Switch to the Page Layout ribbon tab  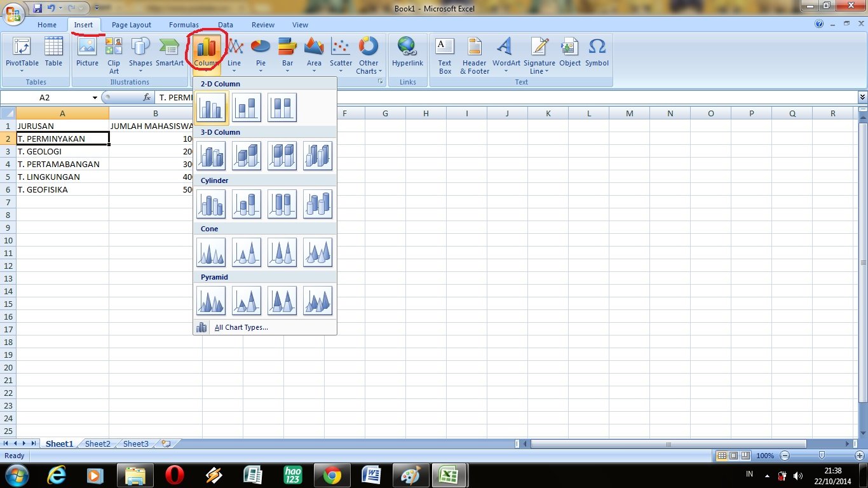click(x=132, y=25)
